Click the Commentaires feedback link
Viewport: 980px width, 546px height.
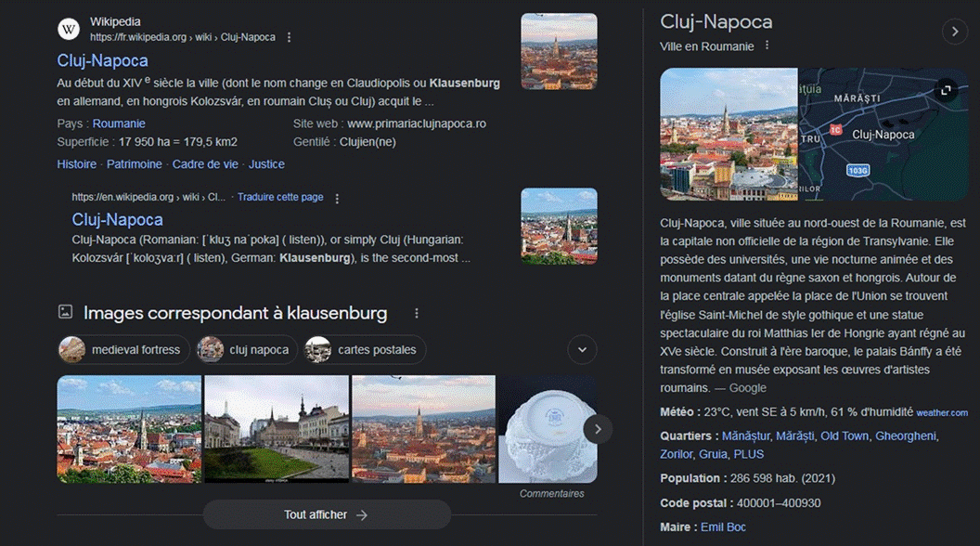(x=552, y=493)
